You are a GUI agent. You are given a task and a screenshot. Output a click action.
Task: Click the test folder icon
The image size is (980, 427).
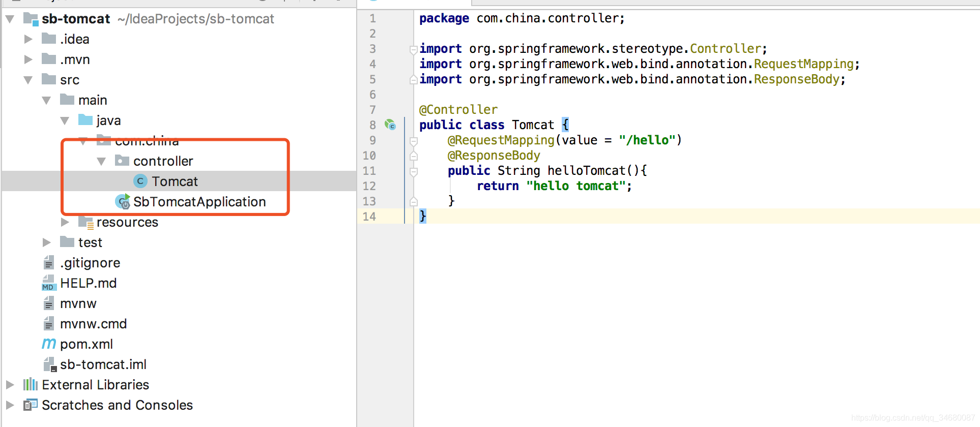(x=67, y=242)
